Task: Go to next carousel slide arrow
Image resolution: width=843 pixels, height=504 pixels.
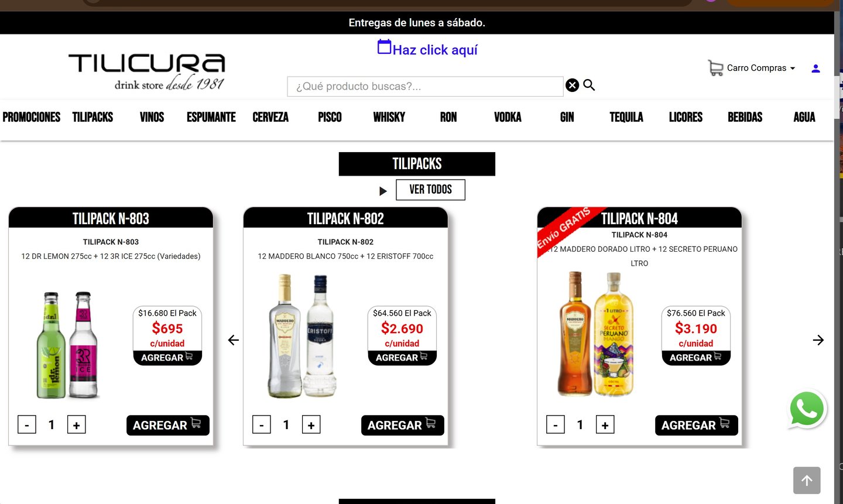Action: (x=818, y=340)
